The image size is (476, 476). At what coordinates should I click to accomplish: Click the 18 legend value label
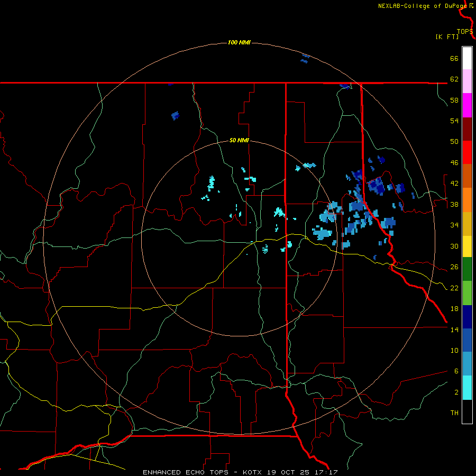(x=454, y=309)
